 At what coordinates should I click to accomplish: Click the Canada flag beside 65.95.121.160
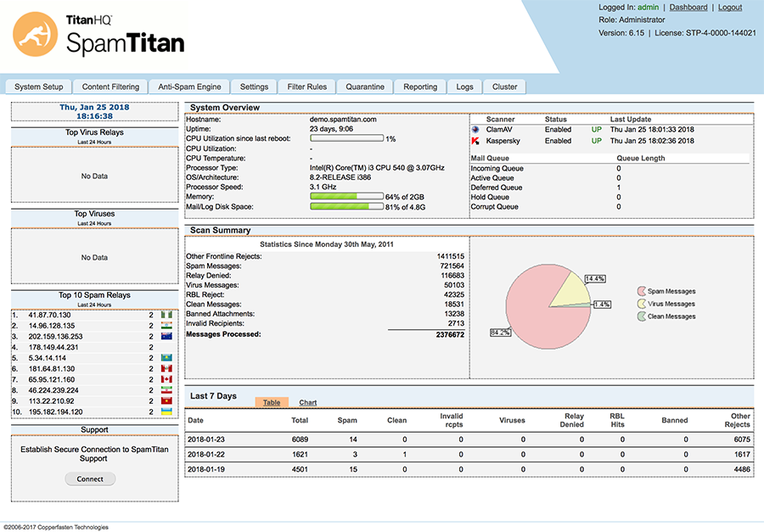165,379
